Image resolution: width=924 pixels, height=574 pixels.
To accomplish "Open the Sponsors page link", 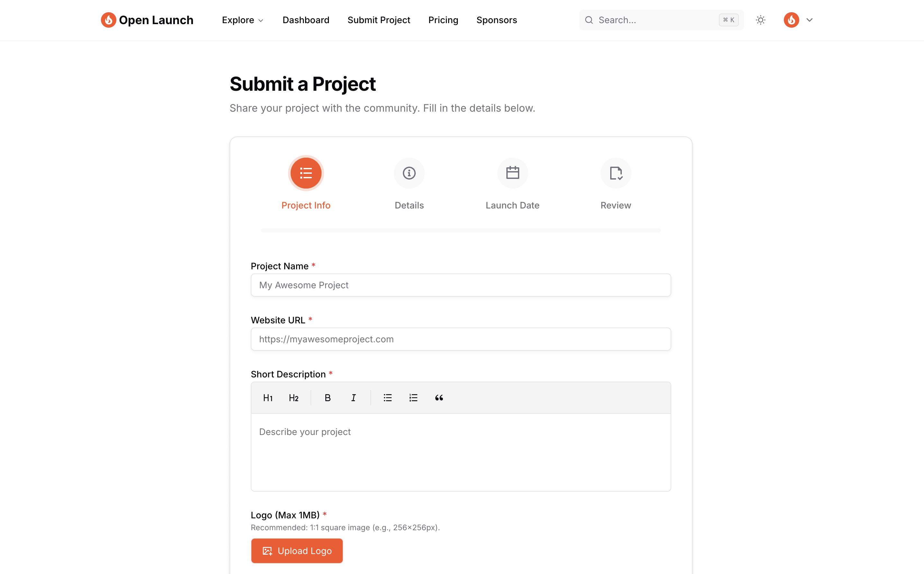I will pos(496,20).
